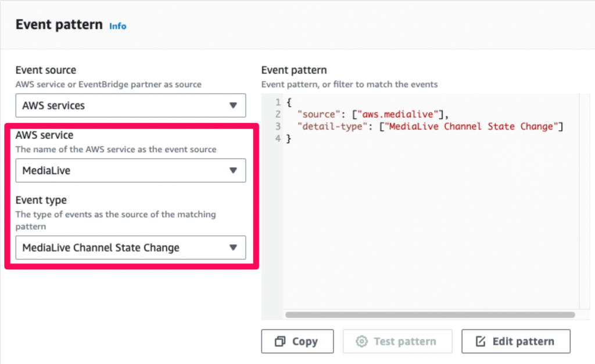Click Edit pattern to modify the JSON

[x=515, y=341]
